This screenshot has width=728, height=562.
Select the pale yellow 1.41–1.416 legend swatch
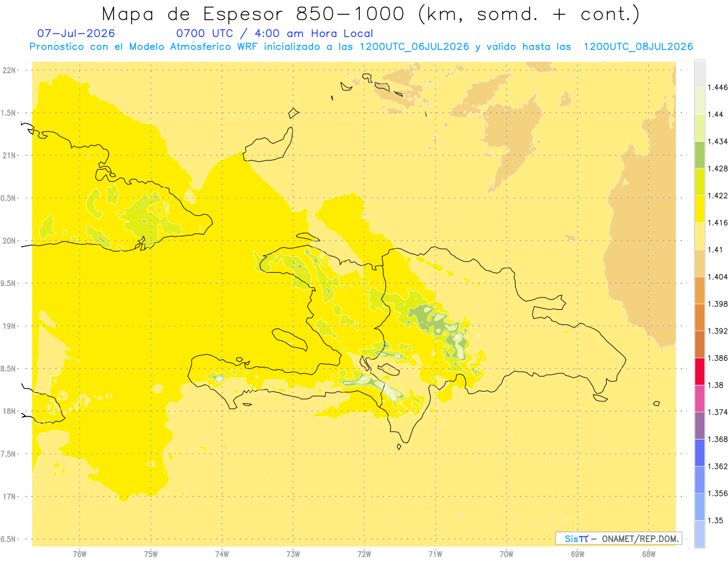coord(699,236)
